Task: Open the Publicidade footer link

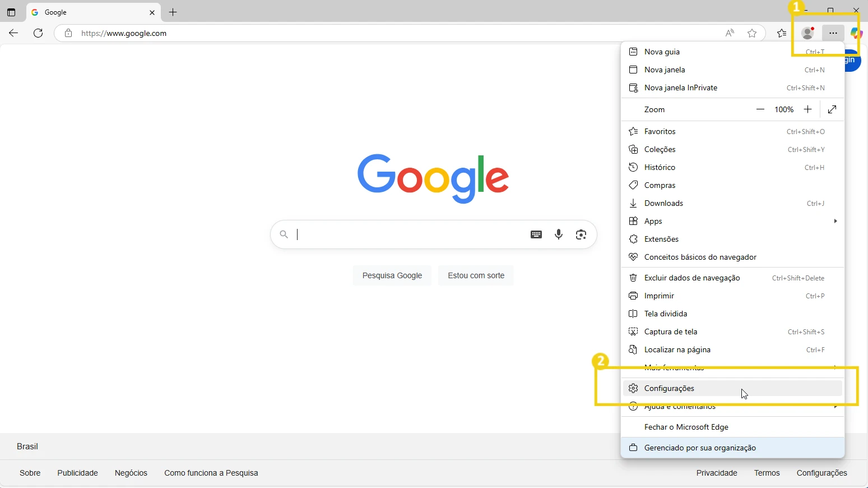Action: 78,473
